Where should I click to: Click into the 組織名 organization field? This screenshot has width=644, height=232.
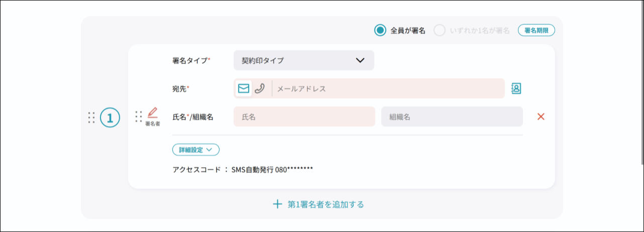pos(452,117)
